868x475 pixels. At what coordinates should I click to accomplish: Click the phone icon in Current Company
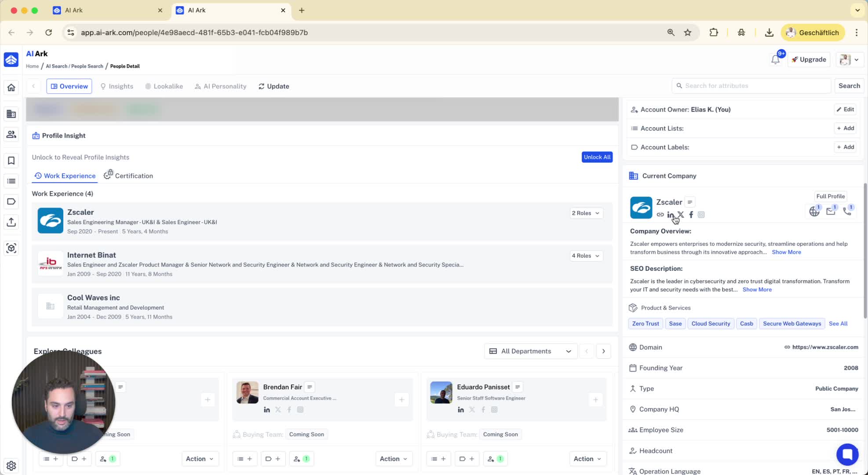click(847, 212)
